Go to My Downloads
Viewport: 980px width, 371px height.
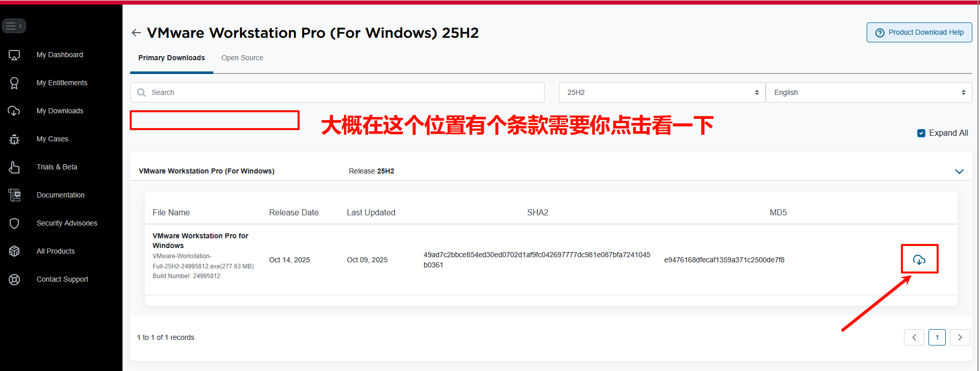60,111
